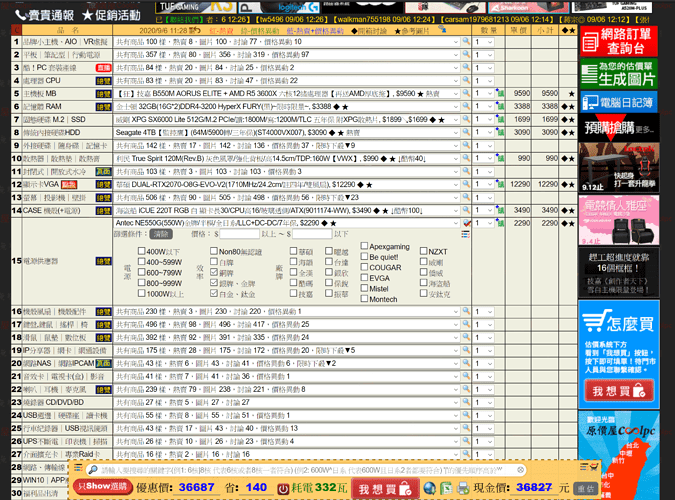Viewport: 675px width, 500px height.
Task: Click the minimum price input field
Action: click(x=239, y=234)
